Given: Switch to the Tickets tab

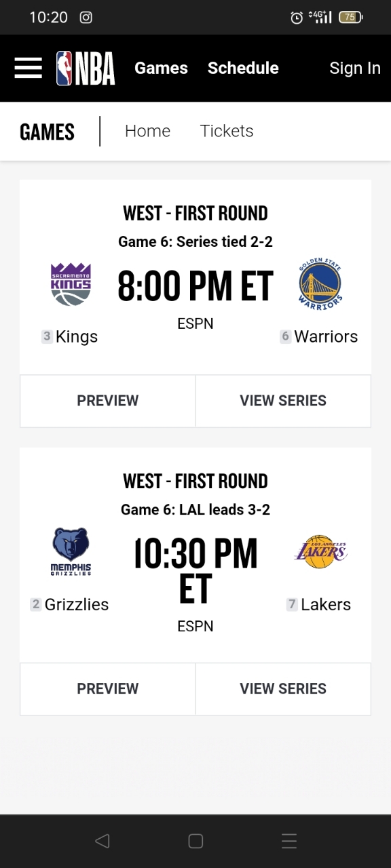Looking at the screenshot, I should coord(227,131).
